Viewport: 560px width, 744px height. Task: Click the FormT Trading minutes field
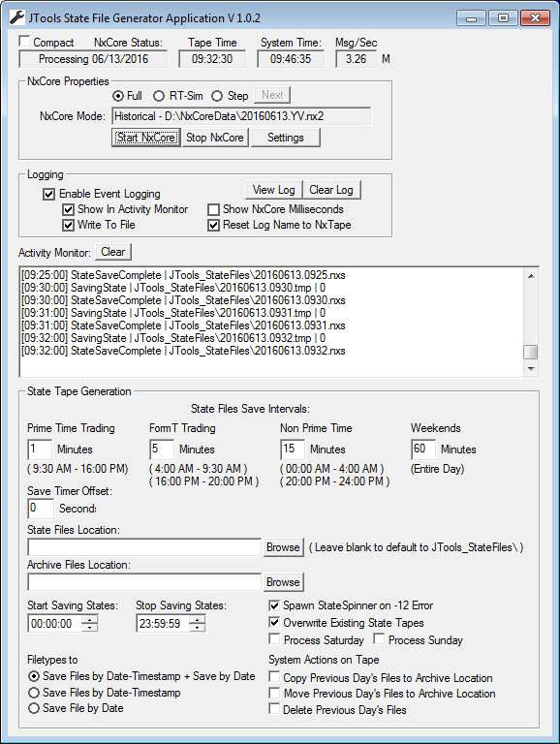pyautogui.click(x=162, y=449)
